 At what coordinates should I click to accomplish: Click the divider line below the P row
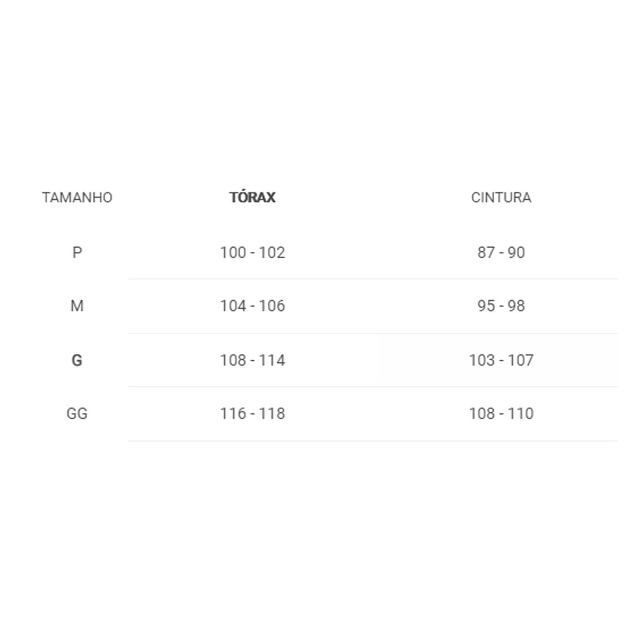[372, 279]
